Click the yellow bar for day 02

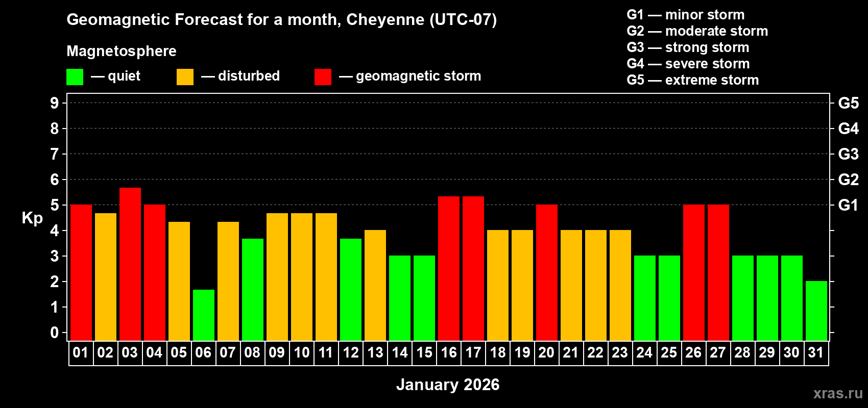[x=106, y=277]
